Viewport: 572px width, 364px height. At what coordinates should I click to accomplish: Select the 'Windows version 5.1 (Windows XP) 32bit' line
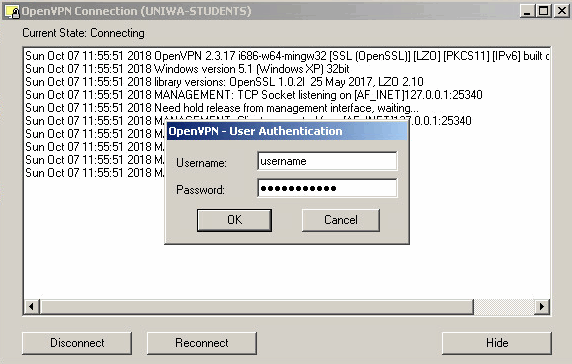tap(187, 69)
